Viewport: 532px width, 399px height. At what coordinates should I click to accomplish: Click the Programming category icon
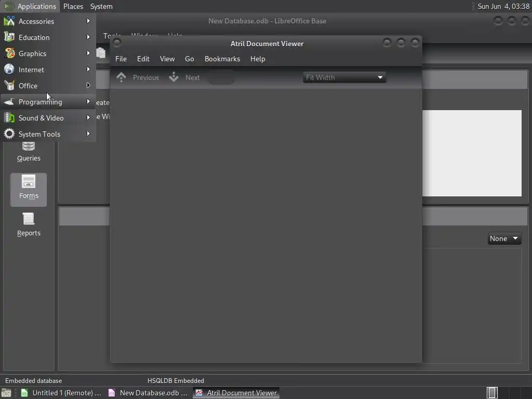point(9,101)
